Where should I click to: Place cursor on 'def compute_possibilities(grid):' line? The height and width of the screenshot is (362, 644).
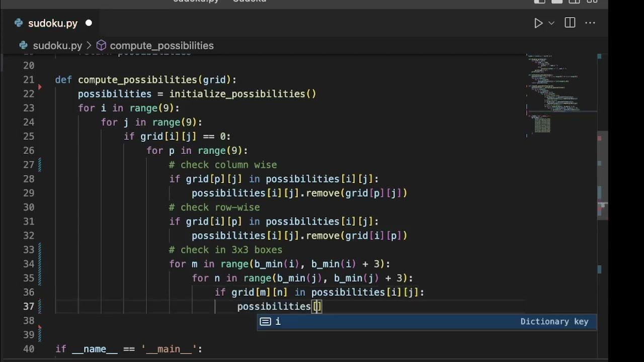click(146, 80)
